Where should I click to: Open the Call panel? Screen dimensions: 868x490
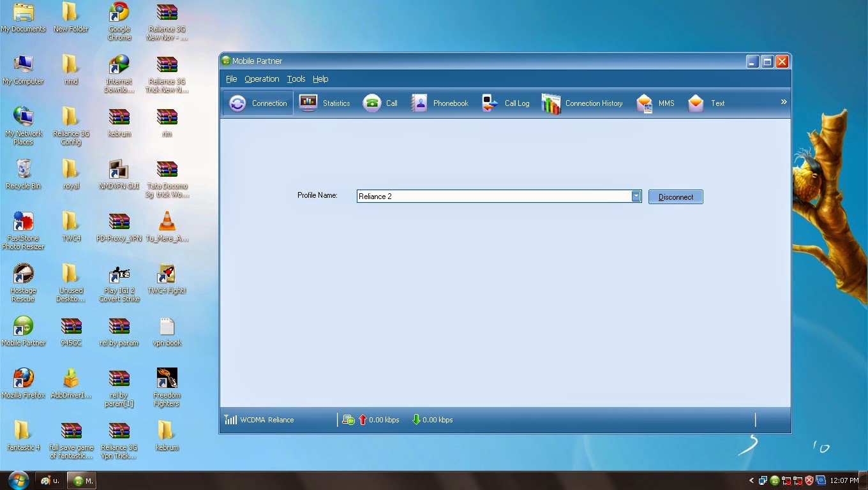pos(380,103)
